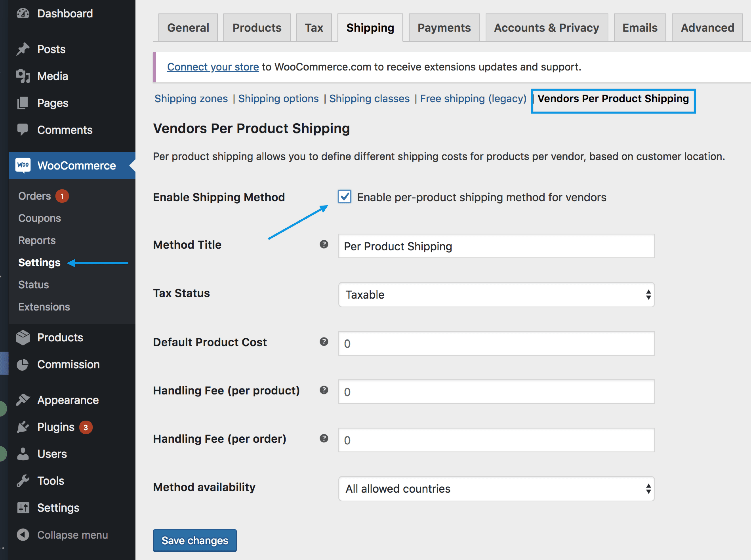Click the Dashboard gauge icon
The image size is (751, 560).
(x=23, y=13)
